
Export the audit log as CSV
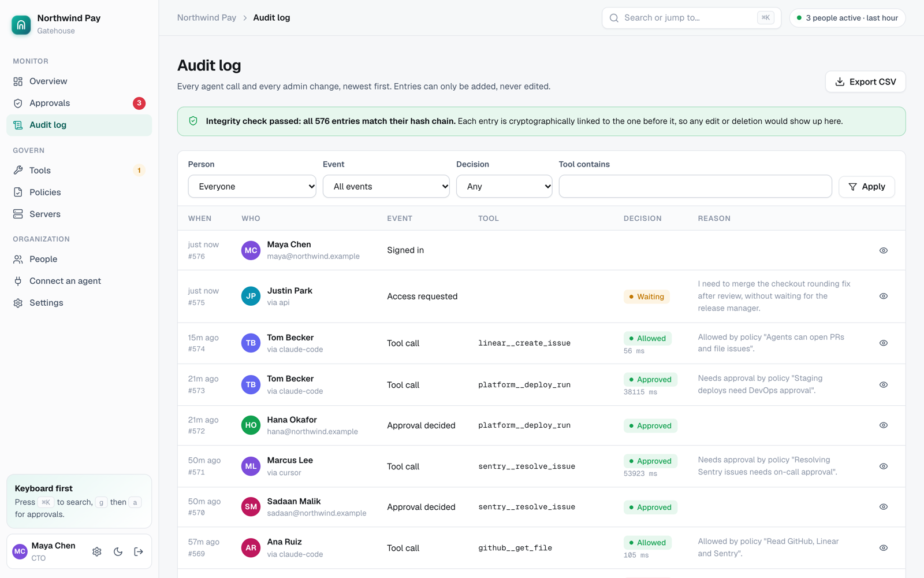(x=865, y=82)
